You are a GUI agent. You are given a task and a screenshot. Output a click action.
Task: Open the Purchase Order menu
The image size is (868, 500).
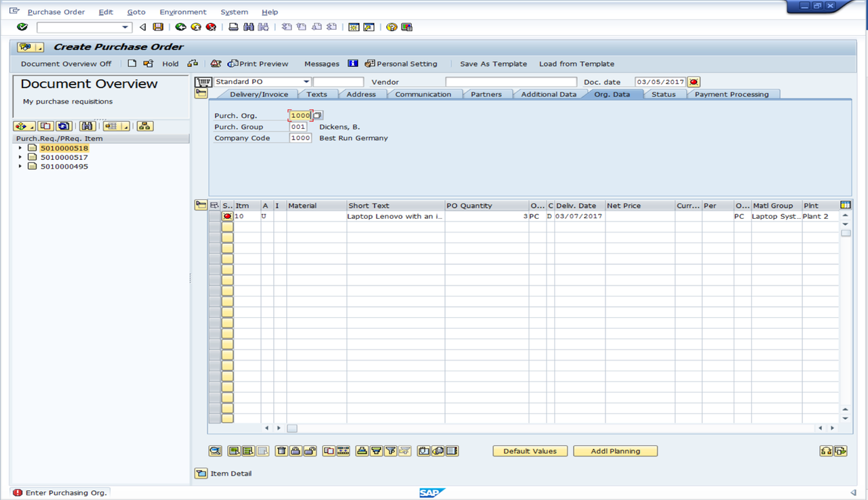point(56,12)
